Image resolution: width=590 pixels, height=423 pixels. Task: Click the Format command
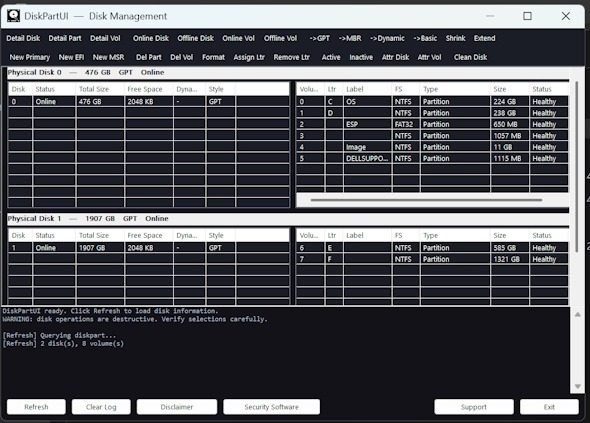[213, 57]
